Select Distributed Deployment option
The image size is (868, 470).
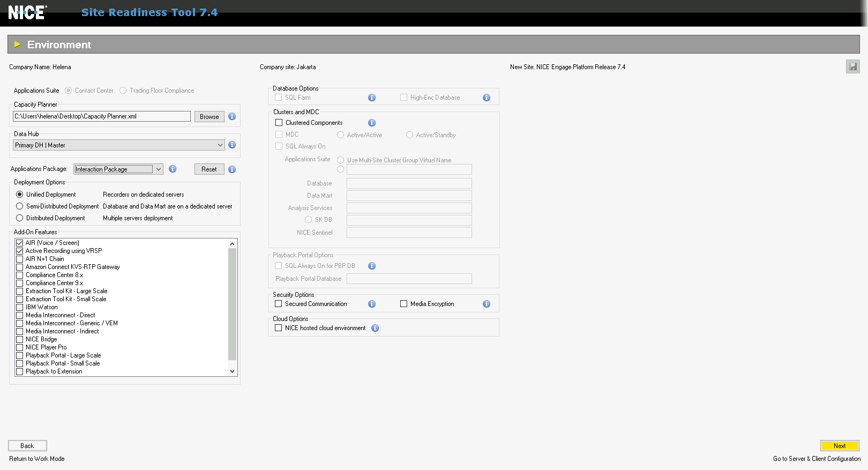(20, 218)
